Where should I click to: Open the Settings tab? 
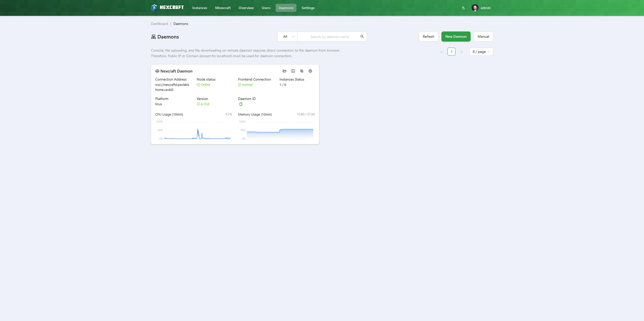point(308,8)
